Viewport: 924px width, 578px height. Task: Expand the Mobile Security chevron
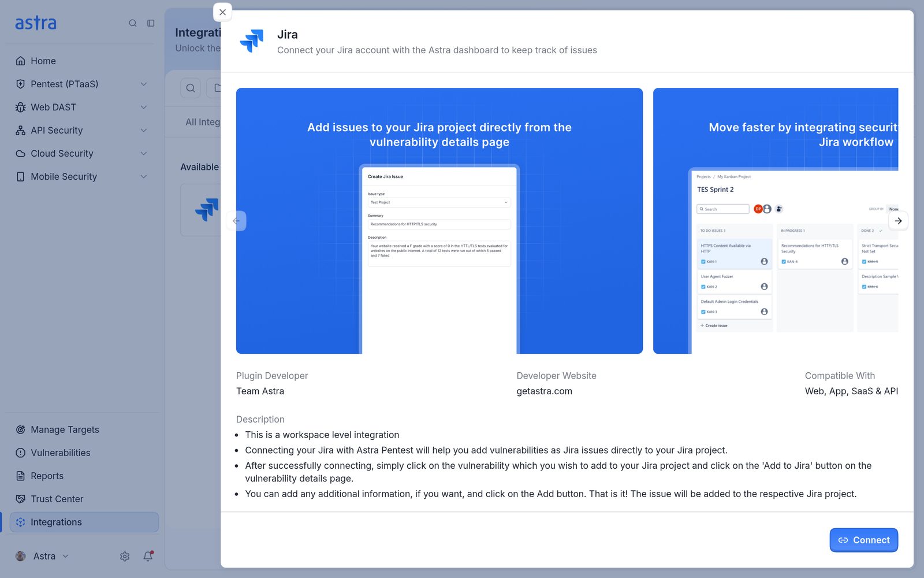(144, 176)
